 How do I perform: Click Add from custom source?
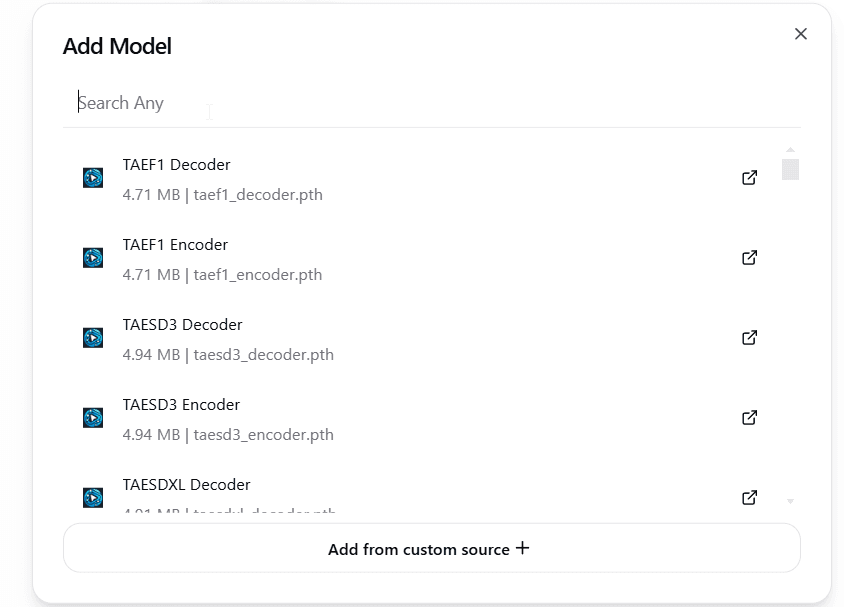click(428, 548)
